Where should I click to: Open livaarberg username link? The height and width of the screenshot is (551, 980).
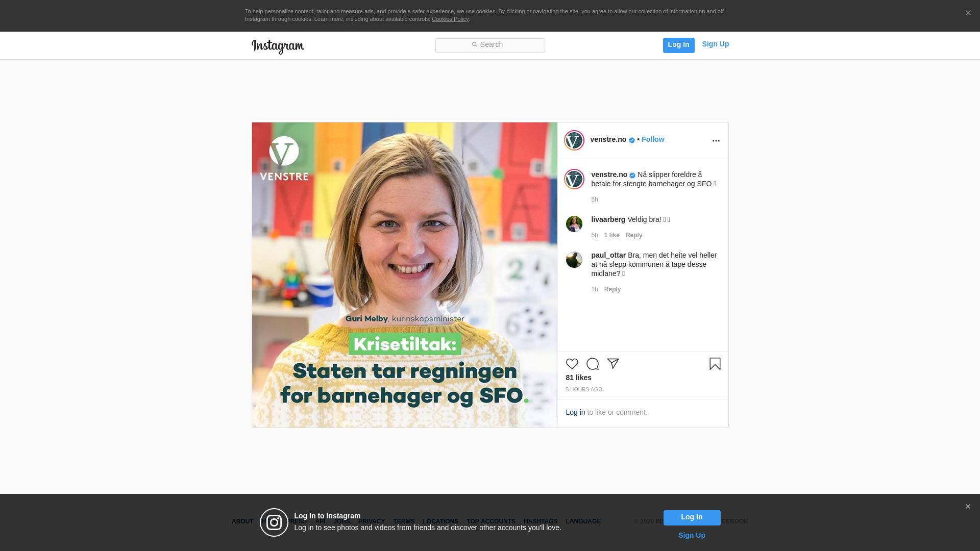(x=608, y=219)
